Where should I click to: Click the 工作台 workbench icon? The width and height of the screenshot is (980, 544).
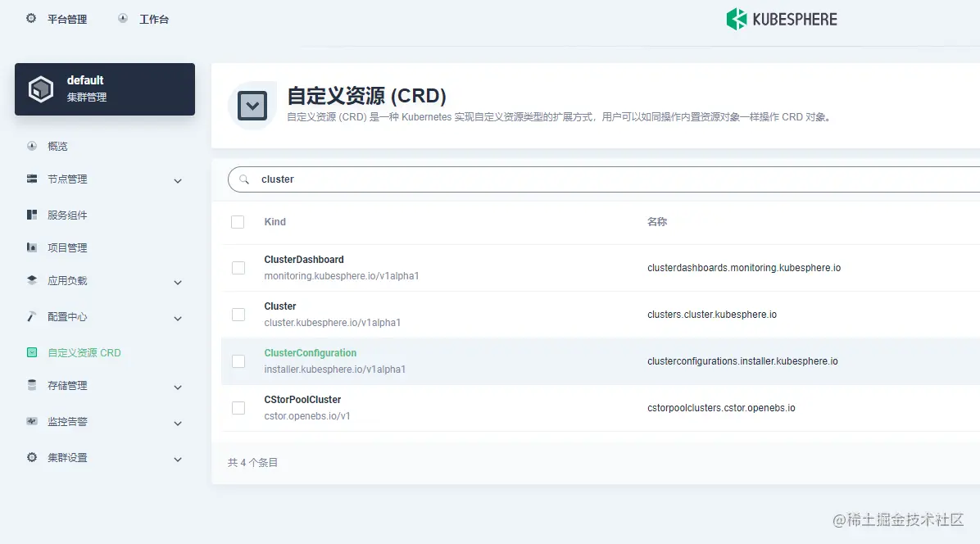pos(123,19)
